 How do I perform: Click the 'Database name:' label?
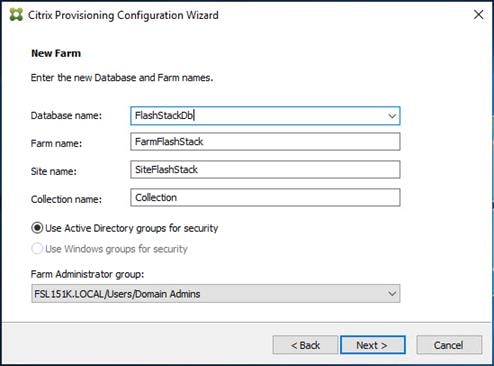66,116
